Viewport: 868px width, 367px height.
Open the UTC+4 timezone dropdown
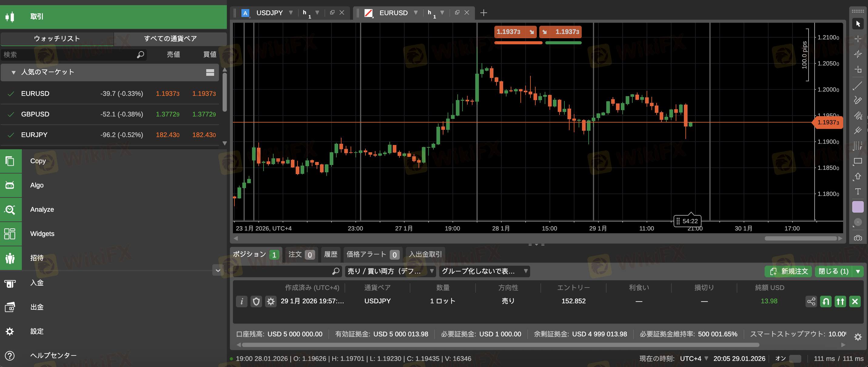[694, 359]
